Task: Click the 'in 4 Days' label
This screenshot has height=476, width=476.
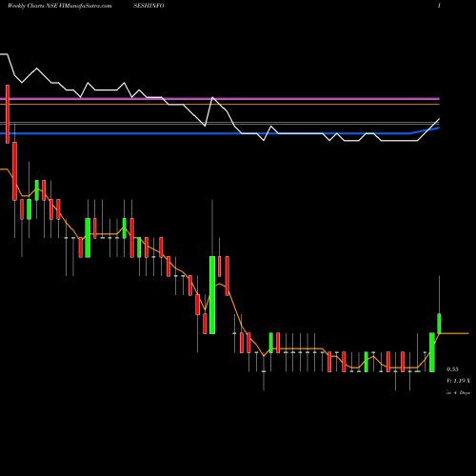Action: pyautogui.click(x=458, y=392)
